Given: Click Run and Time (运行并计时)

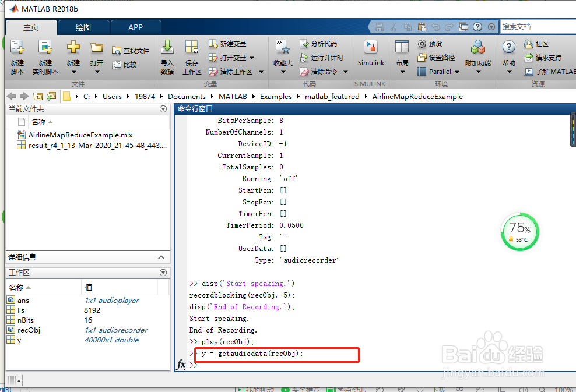Looking at the screenshot, I should click(x=321, y=58).
